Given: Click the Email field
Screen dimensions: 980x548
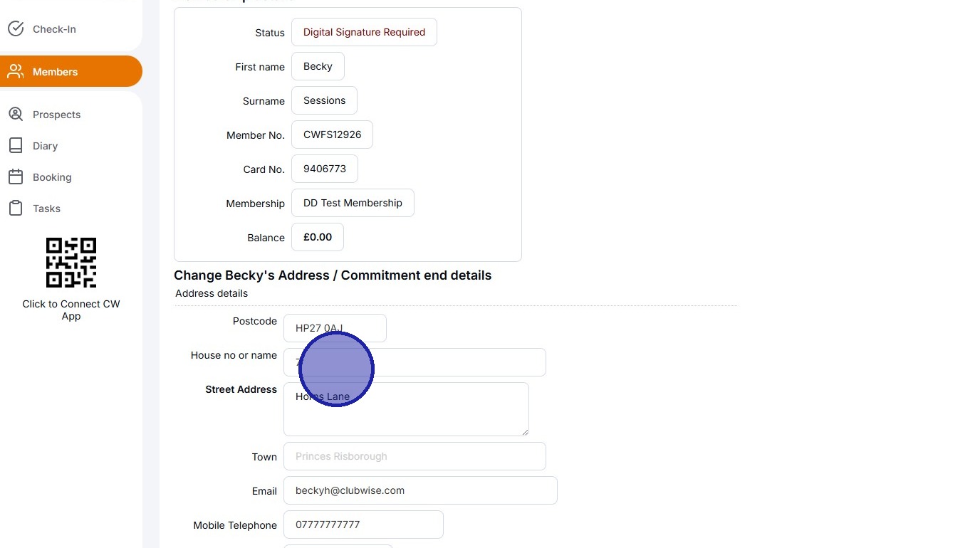Looking at the screenshot, I should [x=420, y=490].
